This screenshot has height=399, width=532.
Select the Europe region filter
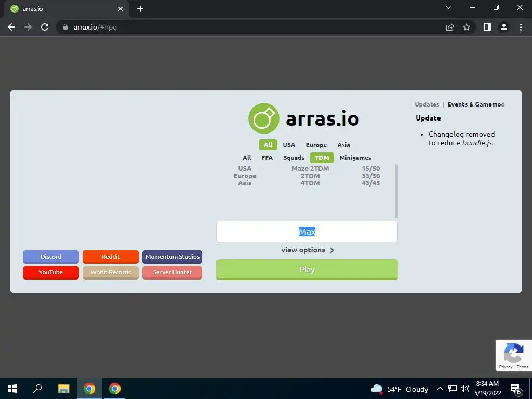(x=316, y=145)
